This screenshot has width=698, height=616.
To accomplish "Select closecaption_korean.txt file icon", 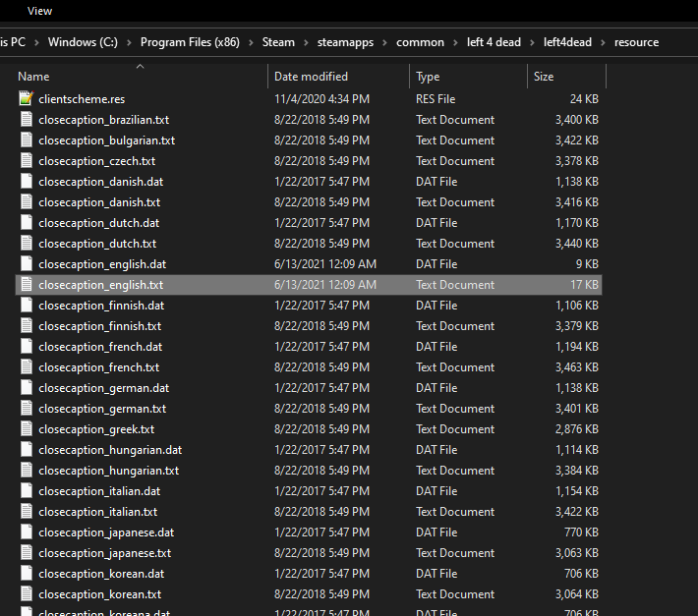I will click(27, 593).
